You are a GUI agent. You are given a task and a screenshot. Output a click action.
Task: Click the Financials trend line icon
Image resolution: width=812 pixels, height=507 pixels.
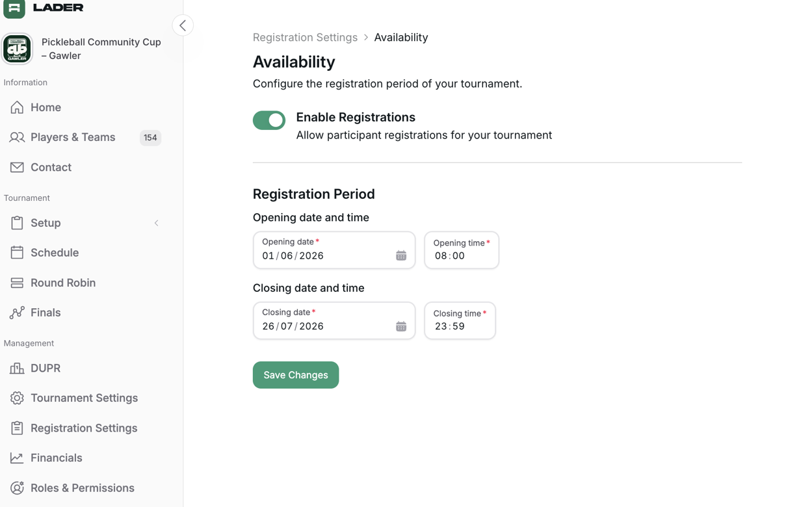17,458
